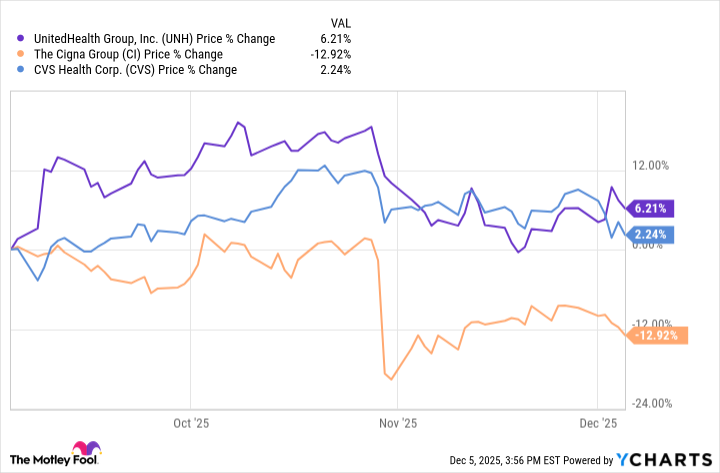Click the blue CVS legend dot
The image size is (720, 473).
click(21, 70)
